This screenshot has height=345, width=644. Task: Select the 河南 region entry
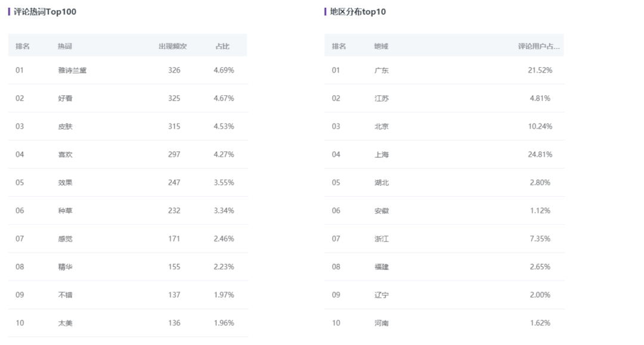(x=382, y=323)
